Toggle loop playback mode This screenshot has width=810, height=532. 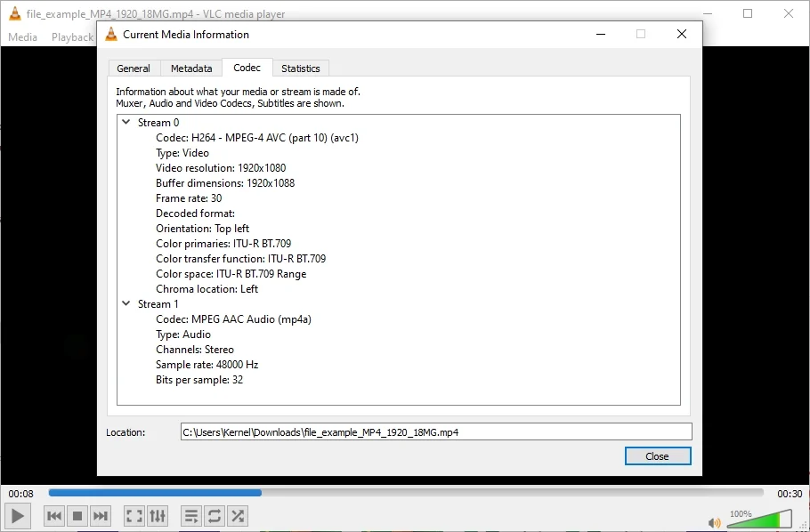point(215,515)
